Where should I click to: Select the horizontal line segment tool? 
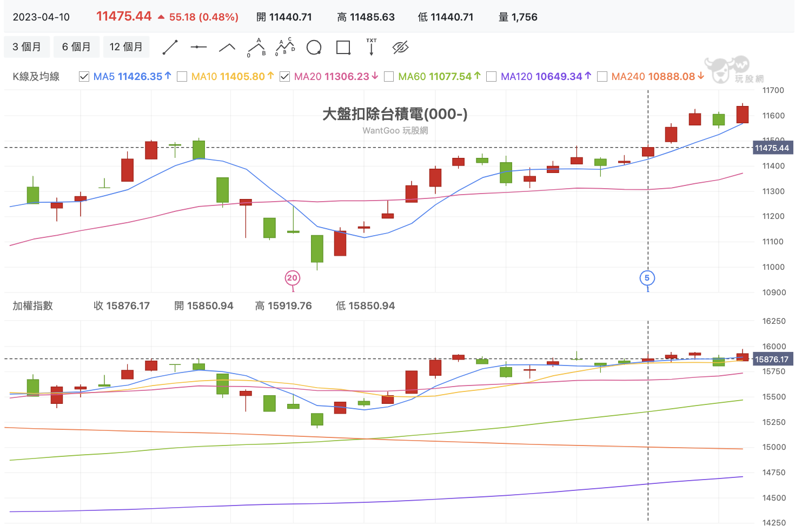point(198,48)
